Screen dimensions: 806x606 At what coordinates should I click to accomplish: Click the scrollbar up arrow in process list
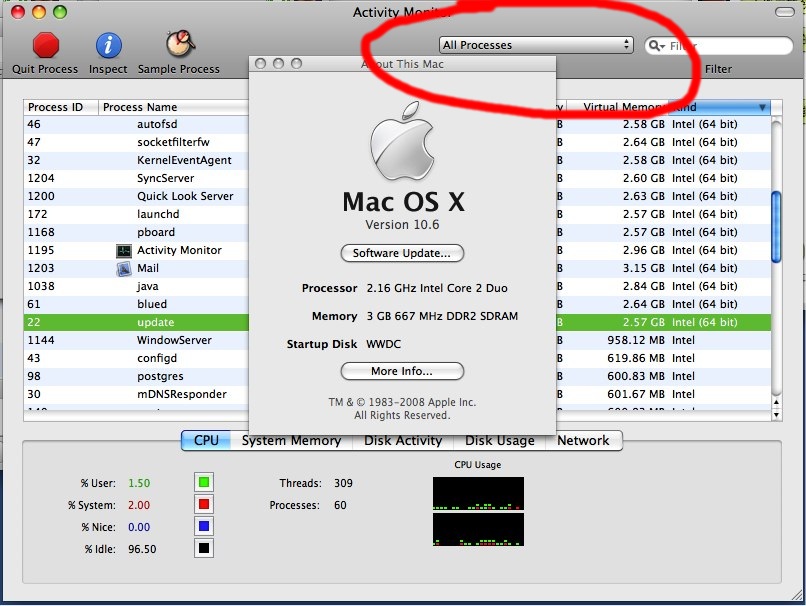tap(776, 402)
